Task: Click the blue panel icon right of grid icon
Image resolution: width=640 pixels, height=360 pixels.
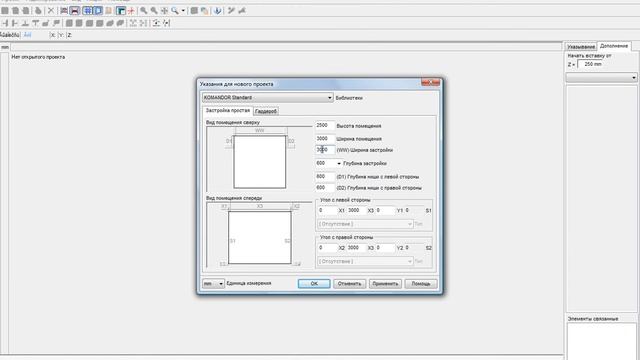Action: pos(98,11)
